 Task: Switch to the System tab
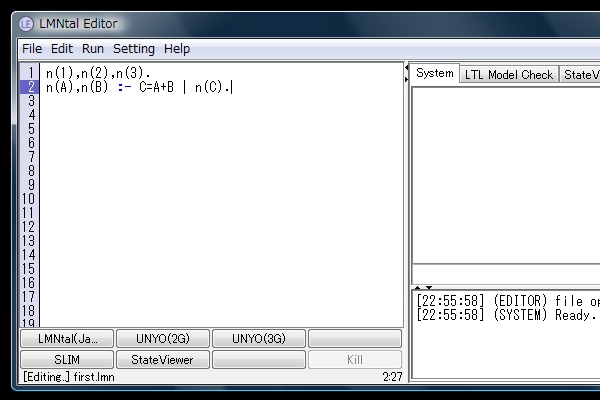click(x=435, y=73)
